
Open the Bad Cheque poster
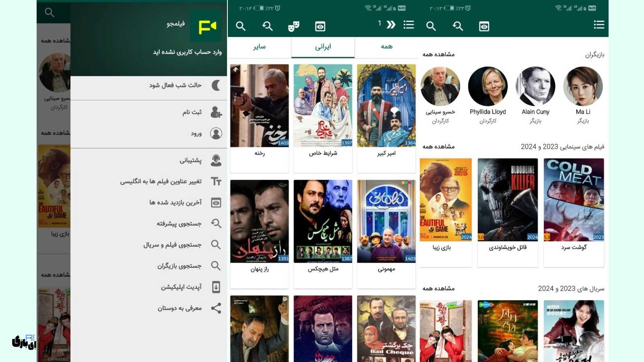coord(386,329)
